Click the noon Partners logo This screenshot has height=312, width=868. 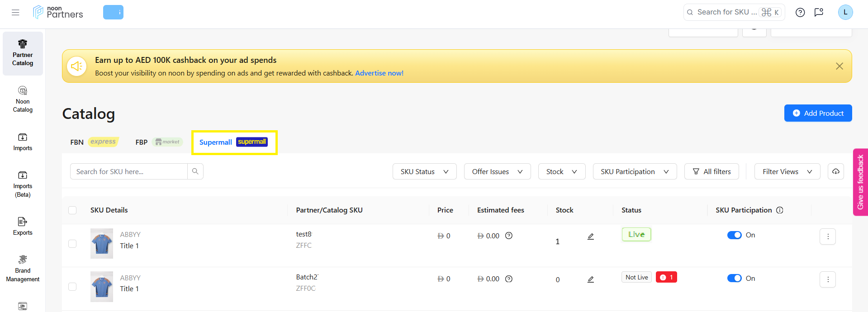pyautogui.click(x=58, y=12)
